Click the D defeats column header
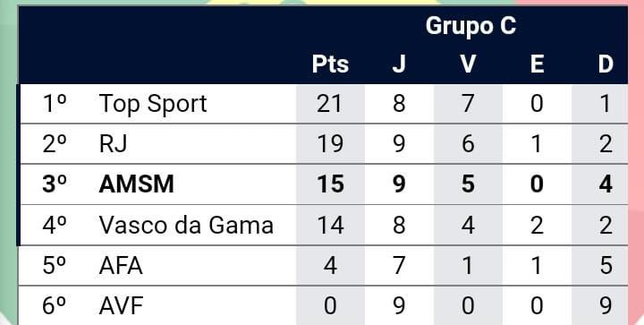 pos(606,64)
